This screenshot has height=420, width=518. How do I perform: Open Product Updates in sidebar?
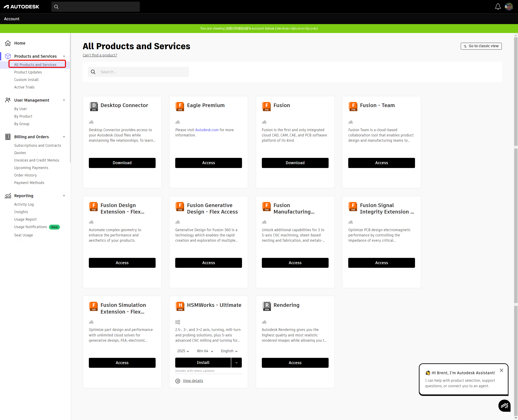(x=28, y=72)
